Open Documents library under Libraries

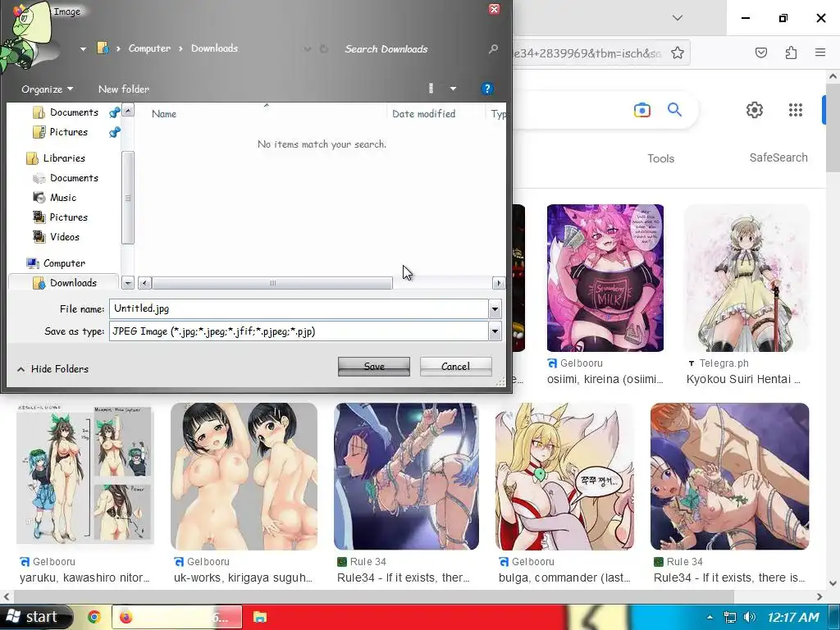tap(73, 178)
